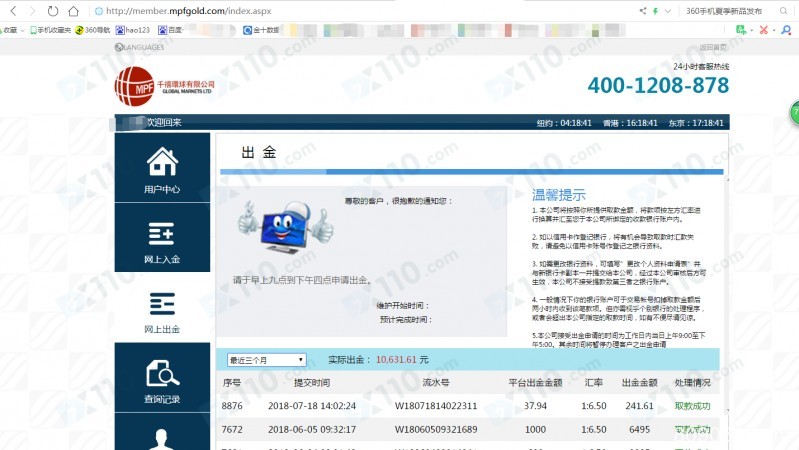Click the green lightning speed-mode icon
The width and height of the screenshot is (799, 450).
(x=655, y=11)
